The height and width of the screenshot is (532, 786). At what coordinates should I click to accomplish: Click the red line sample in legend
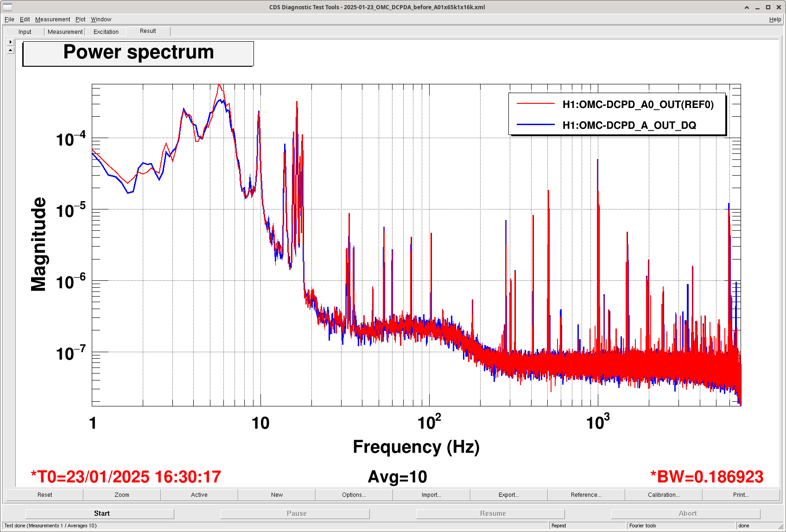[x=535, y=104]
